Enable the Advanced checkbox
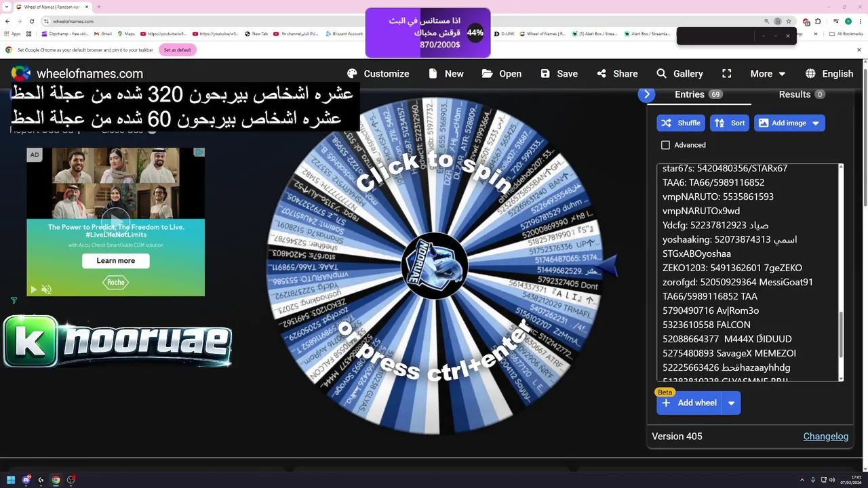Viewport: 868px width, 488px height. (x=665, y=145)
